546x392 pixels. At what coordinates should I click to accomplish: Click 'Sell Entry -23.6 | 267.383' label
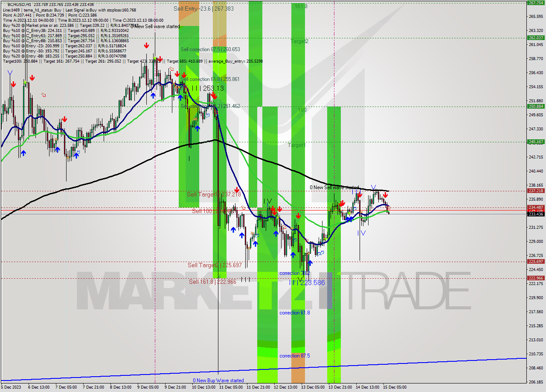[x=203, y=8]
